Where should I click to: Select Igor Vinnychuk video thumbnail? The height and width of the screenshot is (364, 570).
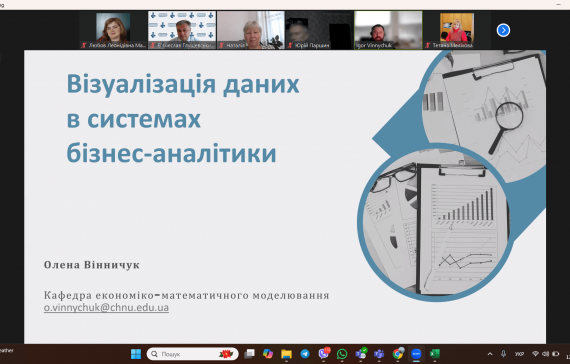(x=388, y=30)
